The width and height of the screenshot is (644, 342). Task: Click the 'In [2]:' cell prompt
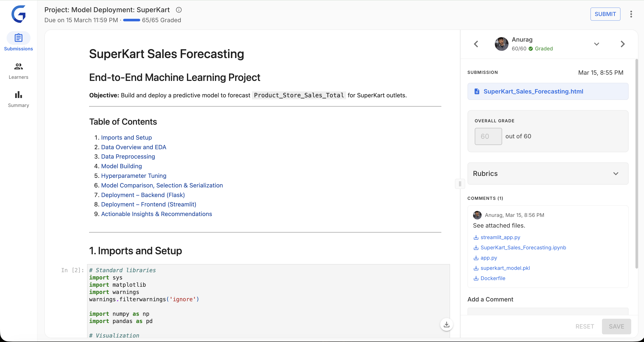(73, 270)
